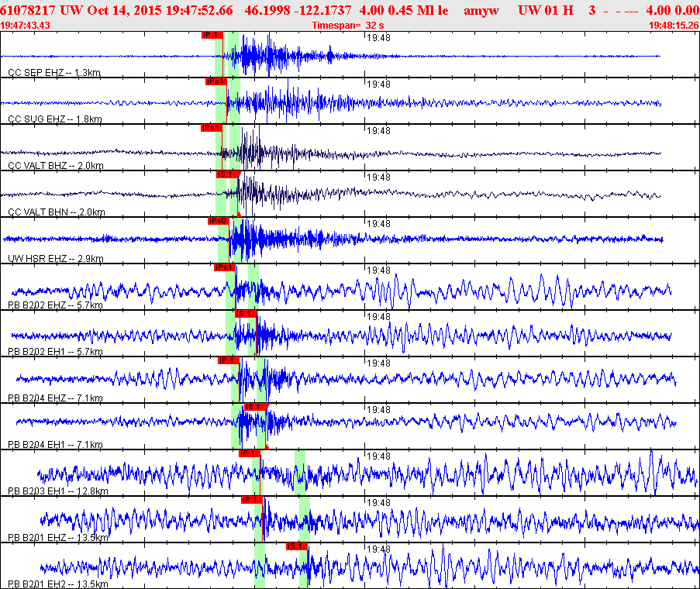
Task: Select the iS 1 pick flag on CC VALT BHN
Action: [228, 174]
